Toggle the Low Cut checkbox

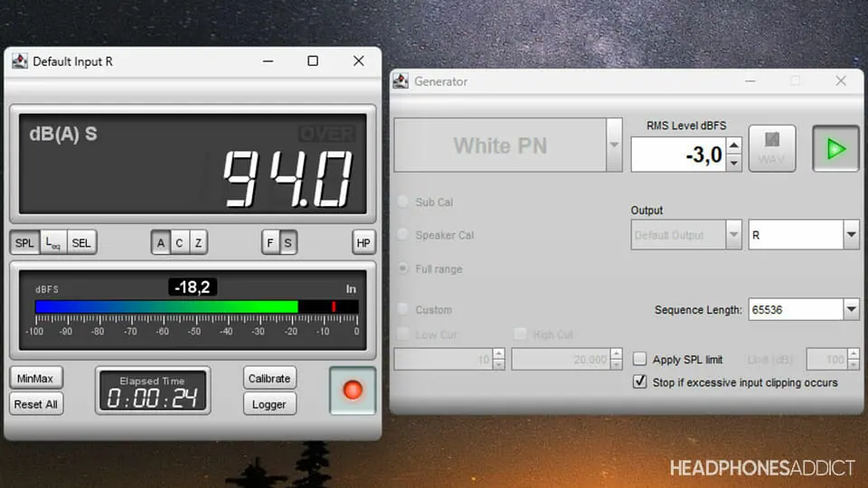pyautogui.click(x=403, y=334)
